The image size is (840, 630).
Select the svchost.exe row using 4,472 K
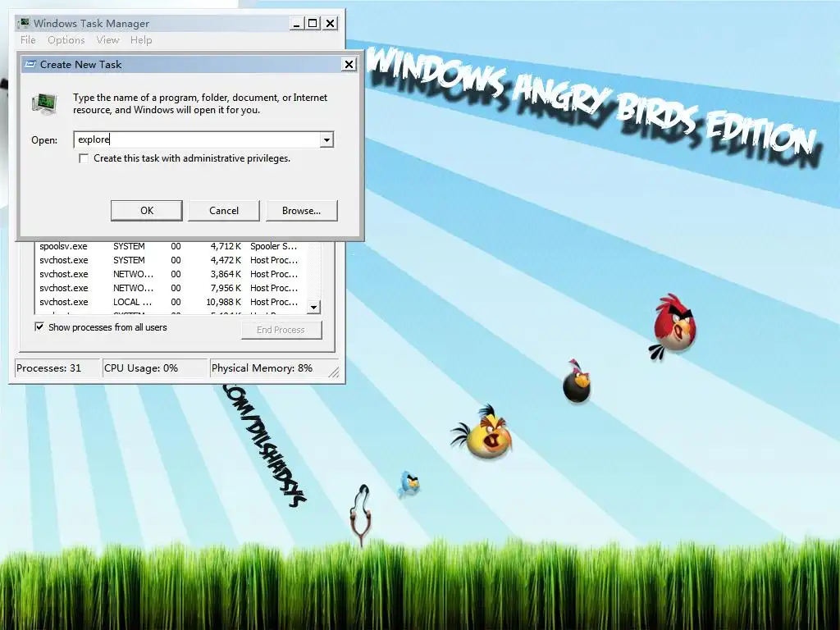pyautogui.click(x=171, y=260)
